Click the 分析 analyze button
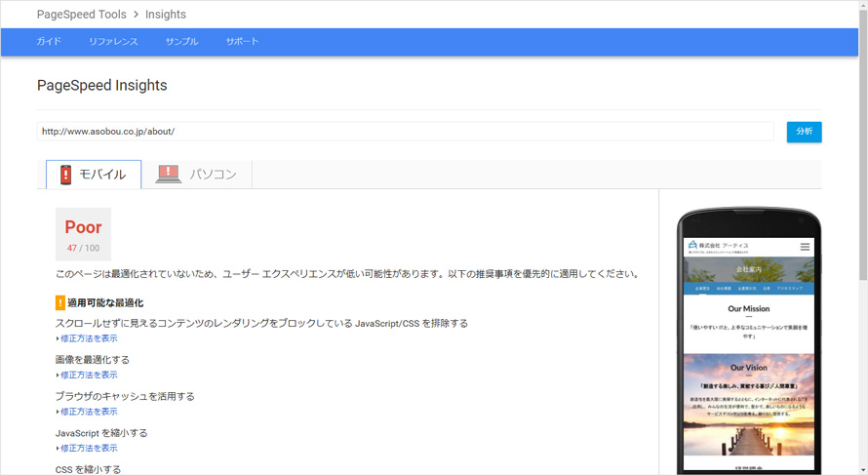The width and height of the screenshot is (868, 475). click(804, 132)
